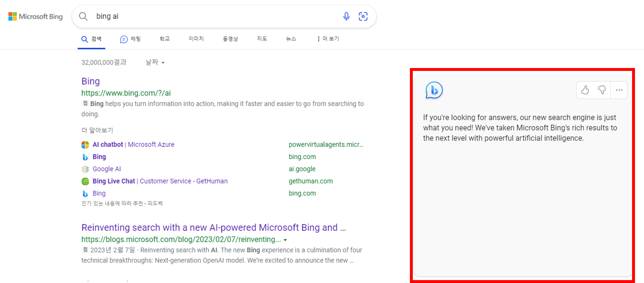Click the 더 알아보기 heading
The width and height of the screenshot is (644, 283).
point(97,130)
